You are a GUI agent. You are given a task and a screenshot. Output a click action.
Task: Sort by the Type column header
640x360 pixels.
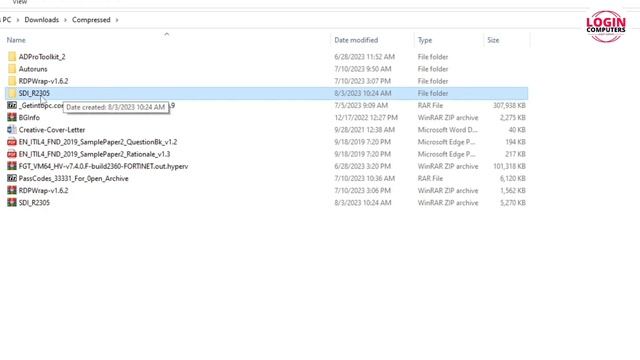click(424, 40)
